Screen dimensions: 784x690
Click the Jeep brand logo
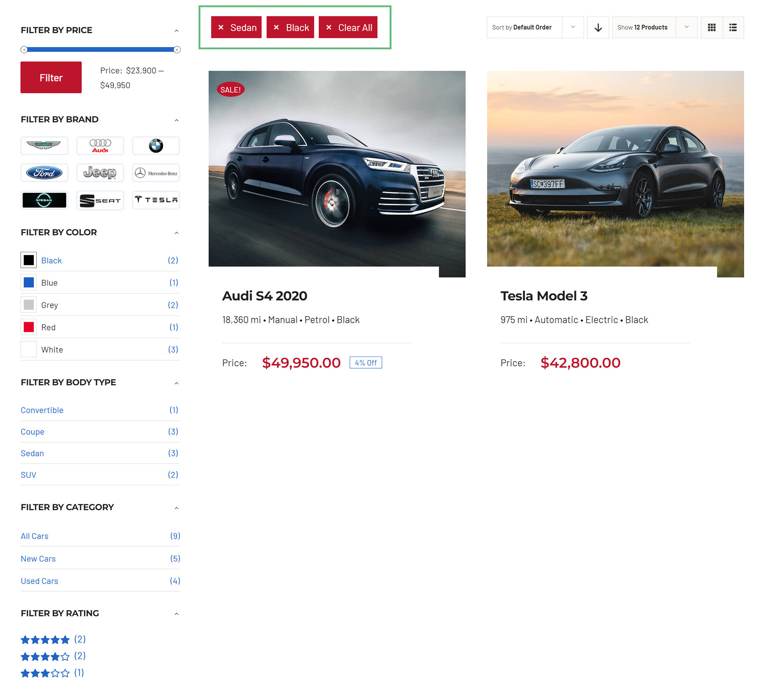click(x=100, y=172)
